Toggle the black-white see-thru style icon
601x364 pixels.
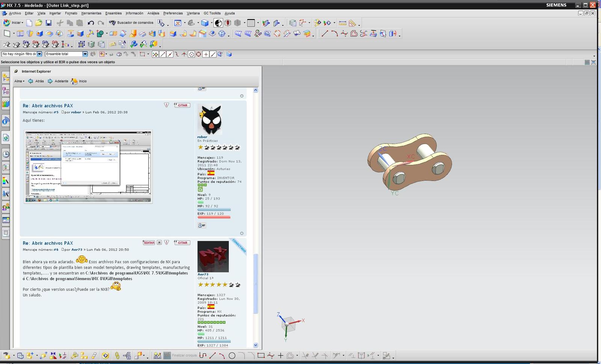(x=218, y=23)
